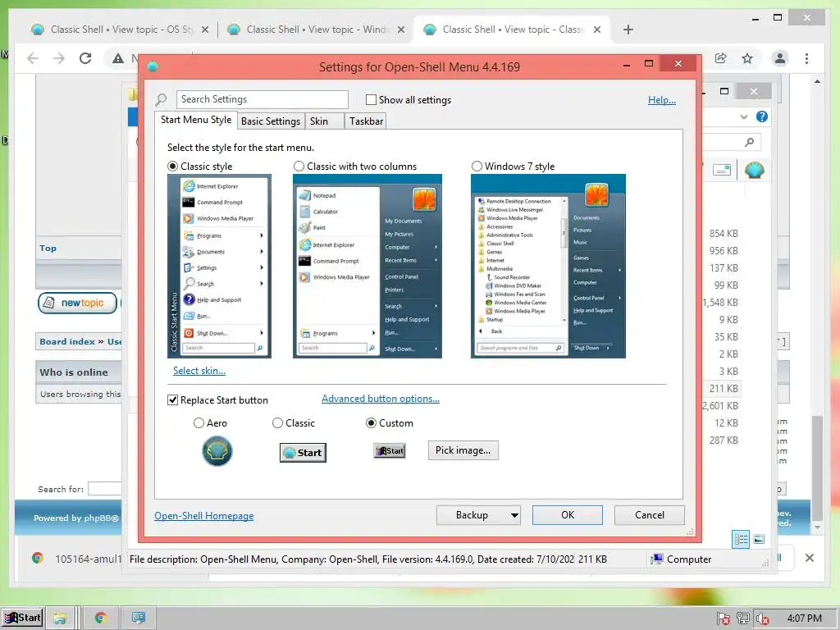The height and width of the screenshot is (630, 840).
Task: Open a new Chrome tab
Action: (628, 30)
